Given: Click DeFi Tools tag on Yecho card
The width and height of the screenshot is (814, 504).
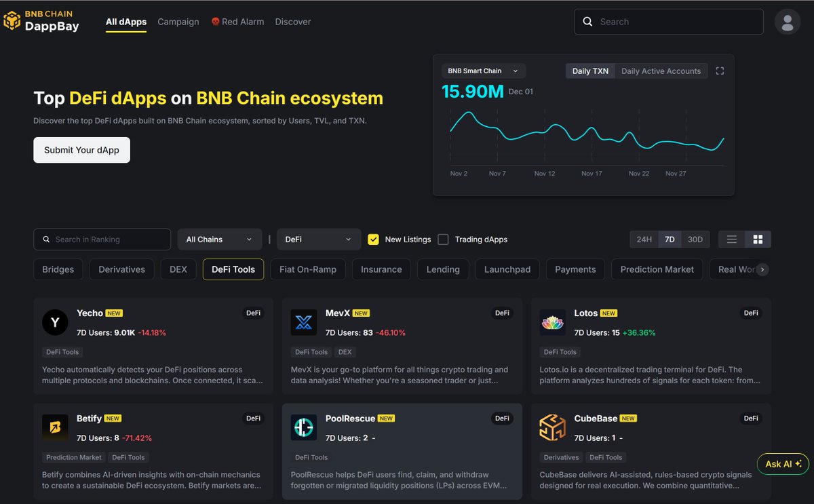Looking at the screenshot, I should 62,352.
